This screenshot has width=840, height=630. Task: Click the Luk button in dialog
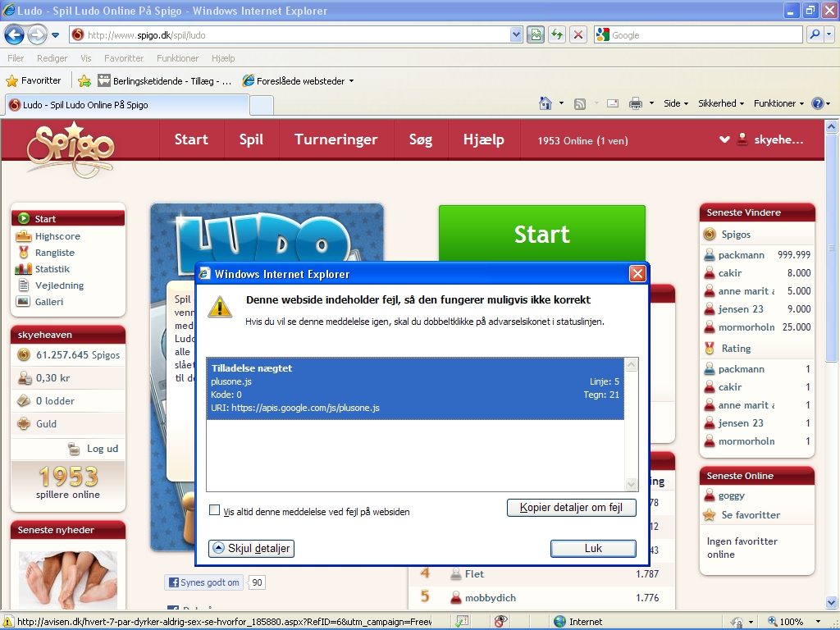[593, 548]
